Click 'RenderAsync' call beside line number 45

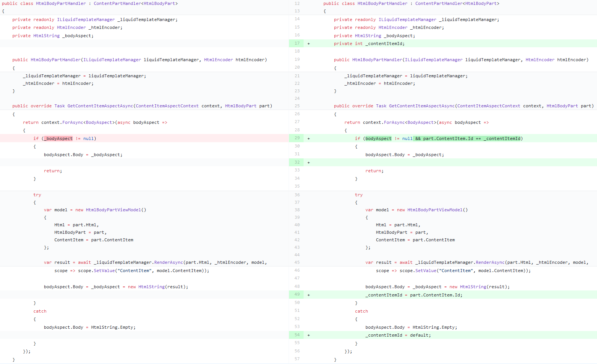(x=490, y=262)
